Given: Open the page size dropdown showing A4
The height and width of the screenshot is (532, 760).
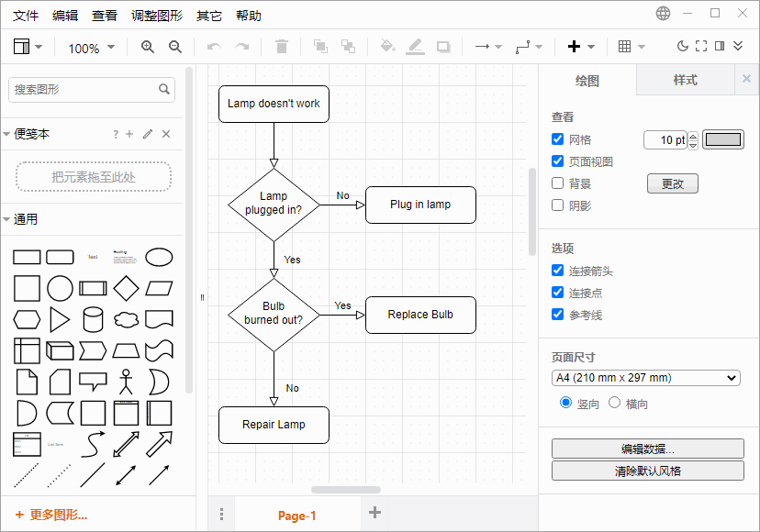Looking at the screenshot, I should pyautogui.click(x=647, y=377).
